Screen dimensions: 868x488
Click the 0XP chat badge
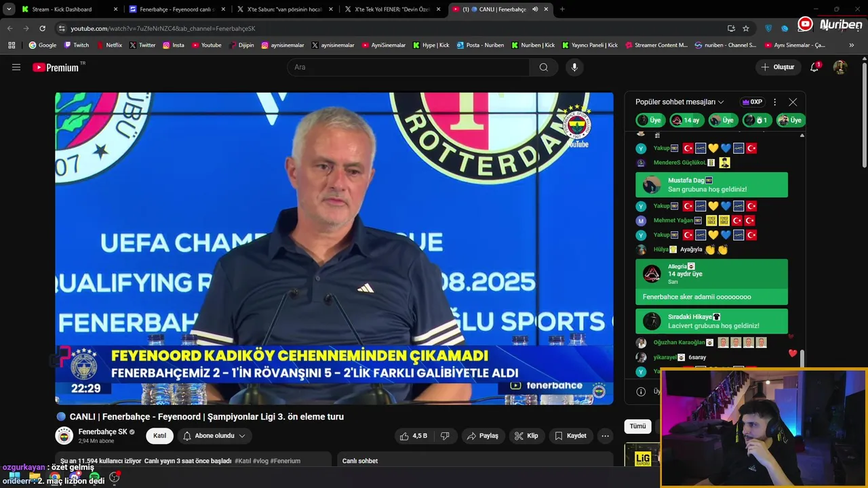pyautogui.click(x=752, y=102)
